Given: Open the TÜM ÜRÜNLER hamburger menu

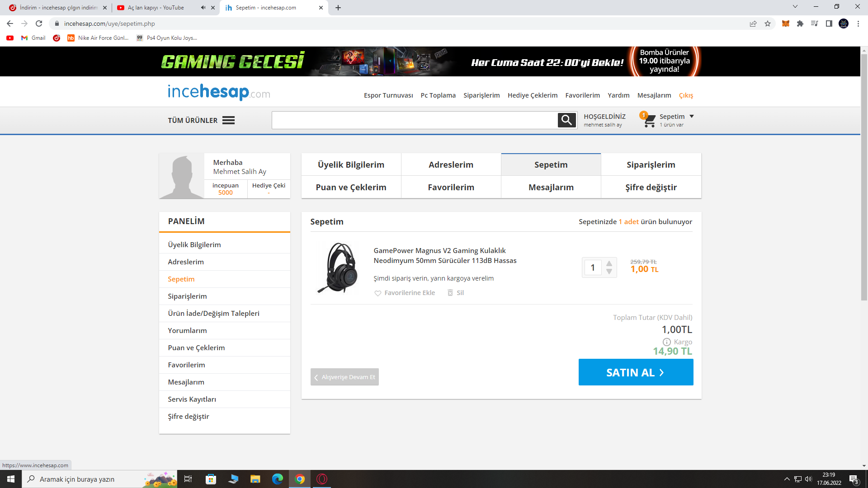Looking at the screenshot, I should coord(228,120).
